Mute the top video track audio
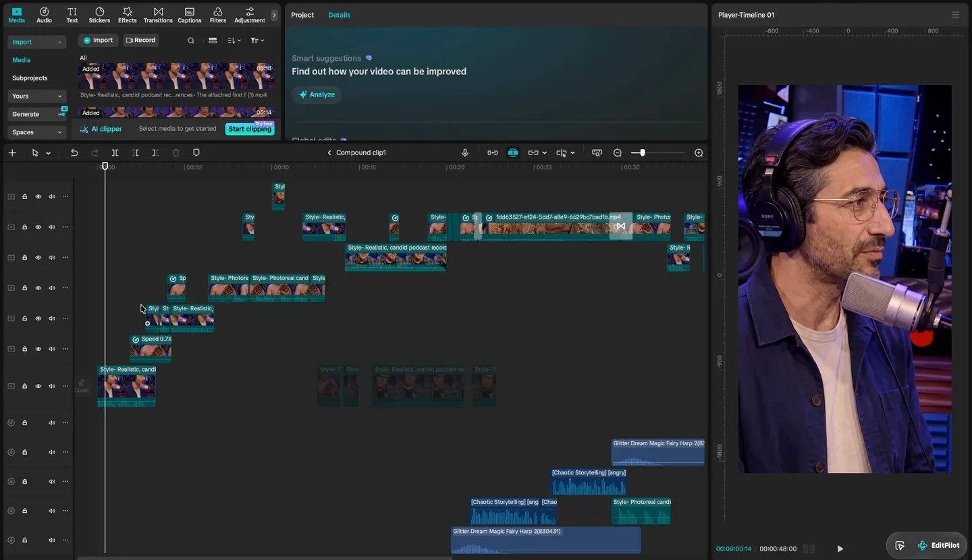This screenshot has width=972, height=560. [52, 197]
